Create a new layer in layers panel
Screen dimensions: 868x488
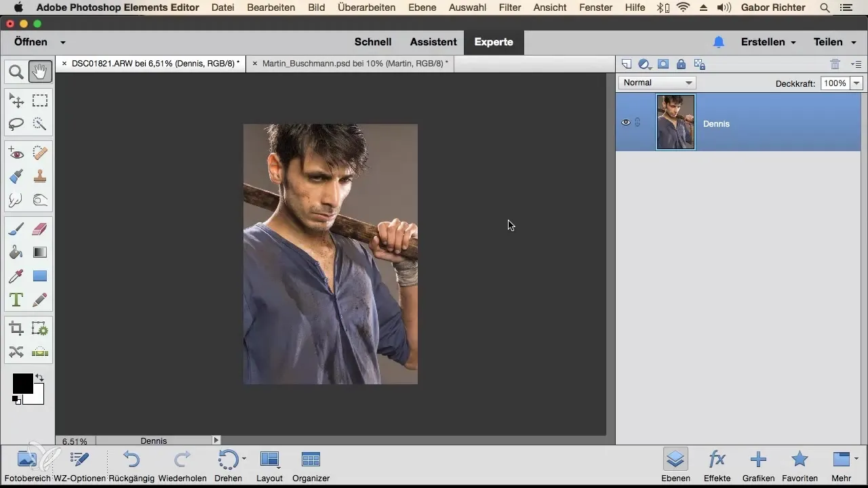627,64
